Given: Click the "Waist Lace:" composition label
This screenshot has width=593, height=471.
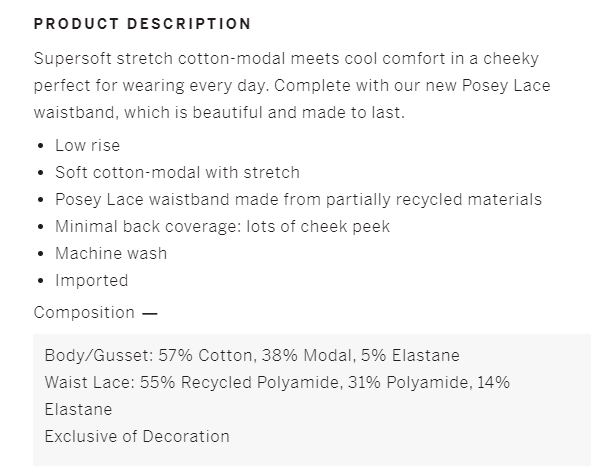Looking at the screenshot, I should (x=90, y=382).
